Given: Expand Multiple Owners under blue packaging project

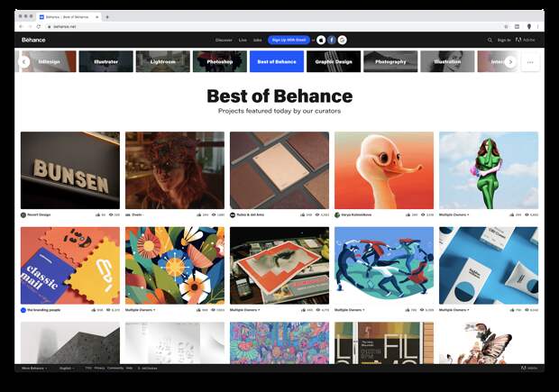Looking at the screenshot, I should (x=454, y=310).
